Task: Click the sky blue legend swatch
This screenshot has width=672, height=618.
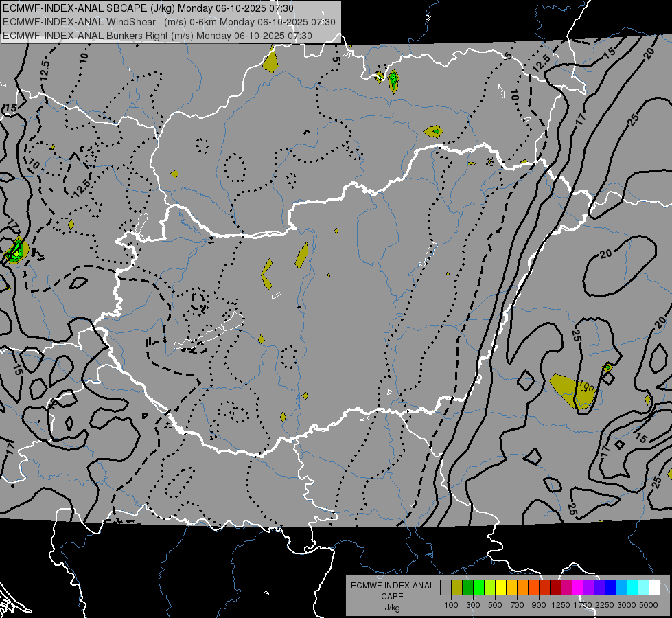Action: [x=621, y=588]
